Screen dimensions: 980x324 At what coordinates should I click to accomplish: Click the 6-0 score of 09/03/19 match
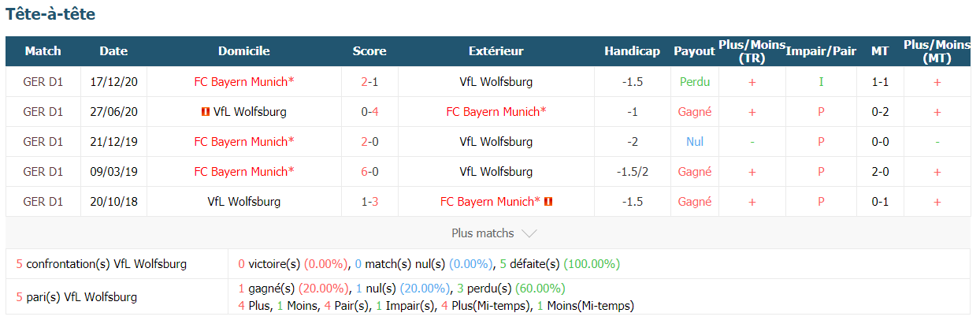click(369, 172)
